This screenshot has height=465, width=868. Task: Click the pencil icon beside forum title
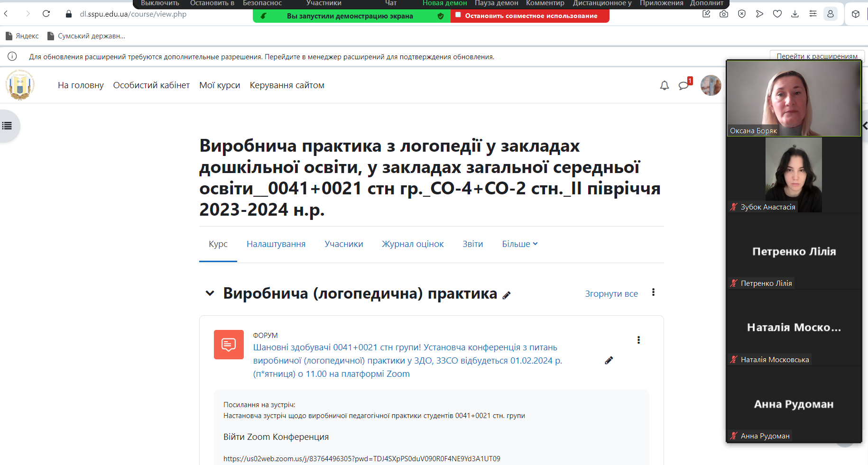click(609, 361)
